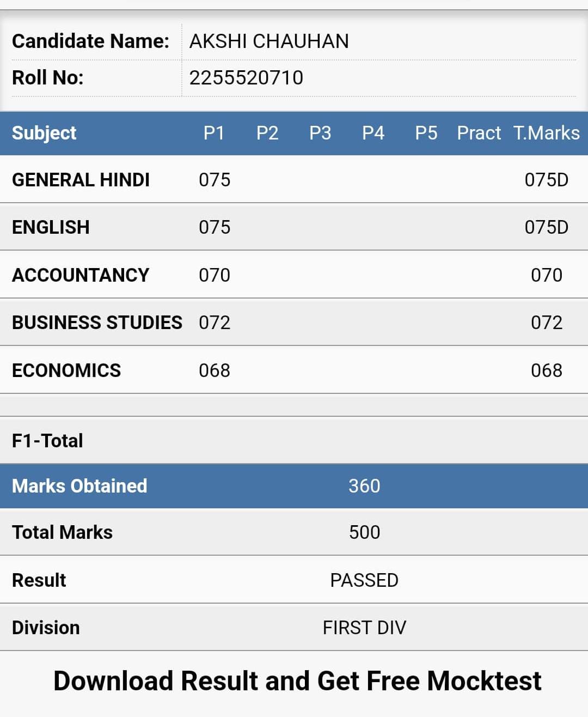Click roll number 2255520710
Image resolution: width=588 pixels, height=717 pixels.
(x=246, y=77)
